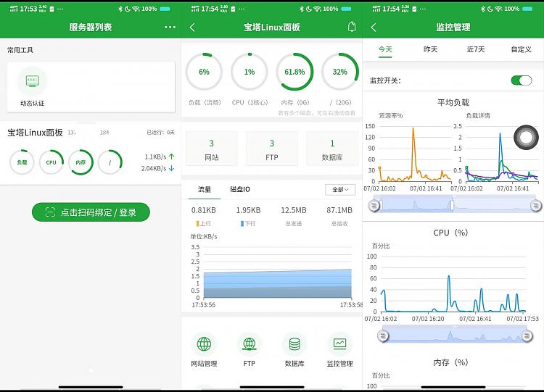Tap the 6% load gauge
This screenshot has height=392, width=544.
[x=204, y=72]
